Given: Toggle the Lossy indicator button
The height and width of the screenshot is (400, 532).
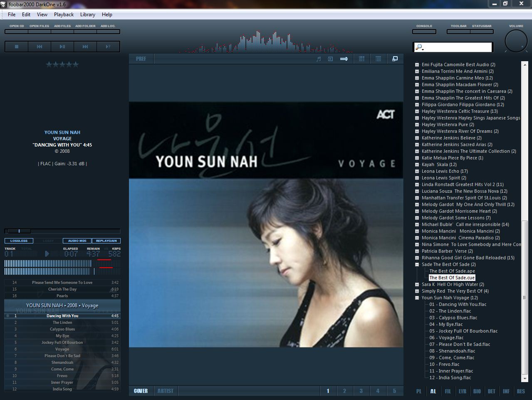Looking at the screenshot, I should (48, 241).
